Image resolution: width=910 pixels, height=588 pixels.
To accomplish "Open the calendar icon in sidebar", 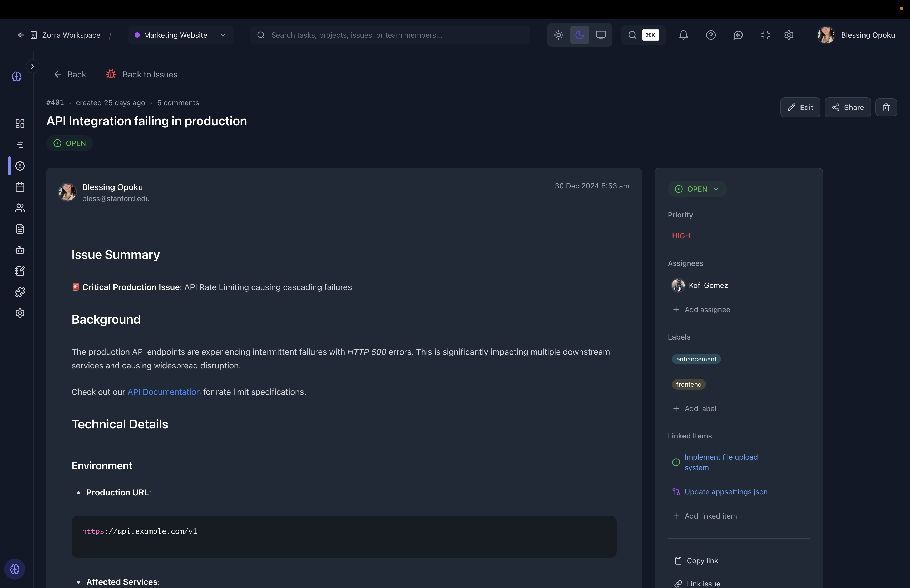I will pyautogui.click(x=20, y=187).
